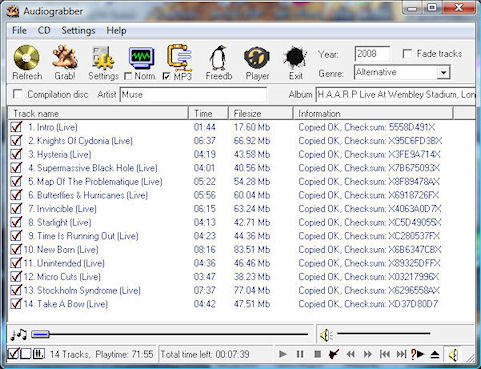Enable the Fade tracks checkbox

pyautogui.click(x=407, y=54)
